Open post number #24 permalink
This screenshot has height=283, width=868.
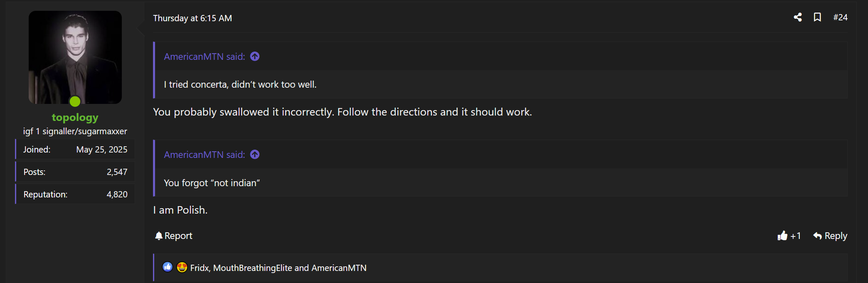click(840, 17)
